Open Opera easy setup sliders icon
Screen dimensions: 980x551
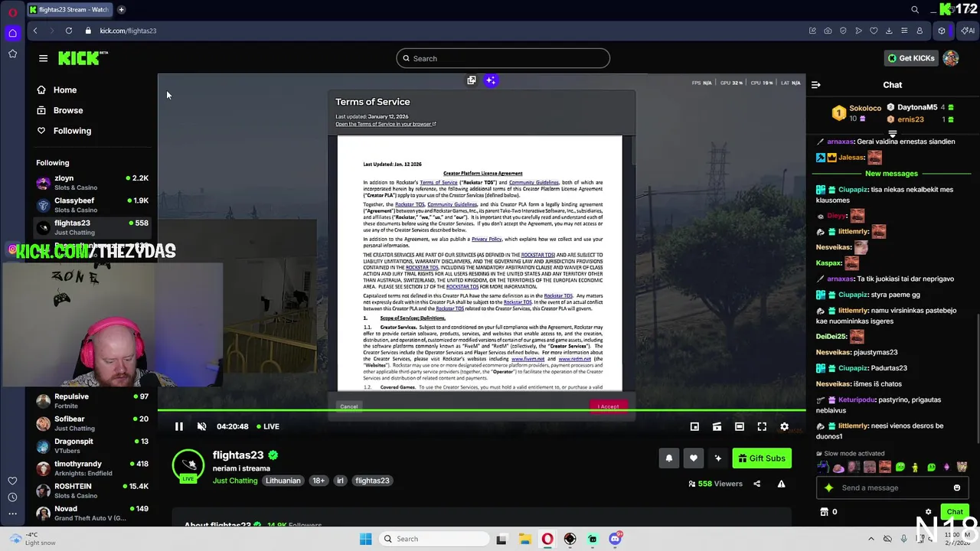click(904, 31)
